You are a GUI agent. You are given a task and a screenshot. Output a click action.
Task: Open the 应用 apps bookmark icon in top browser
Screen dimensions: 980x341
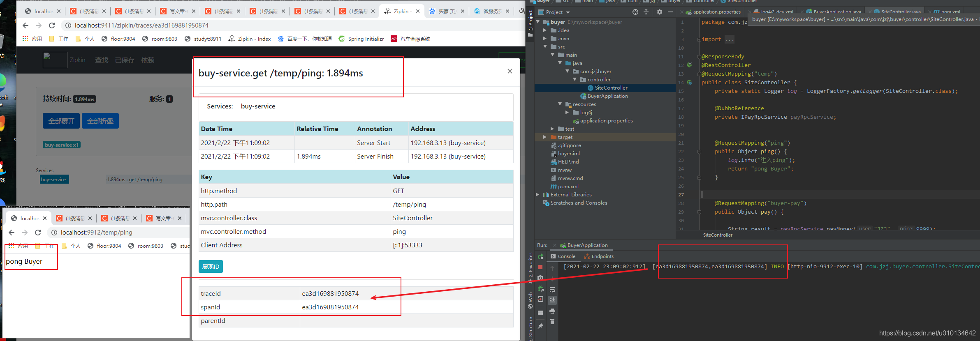tap(32, 39)
